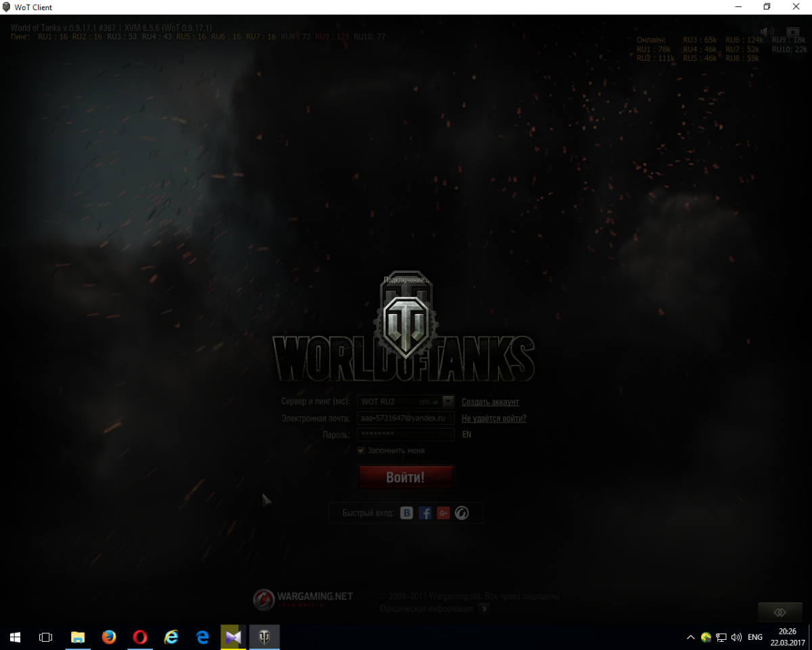The width and height of the screenshot is (812, 650).
Task: Click online count RU8 : 59k
Action: [x=742, y=58]
